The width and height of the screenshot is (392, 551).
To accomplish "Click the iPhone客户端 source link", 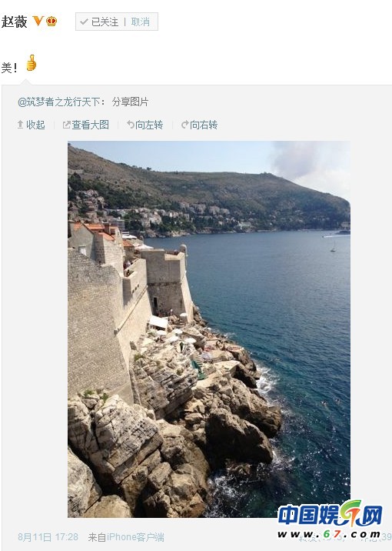I will tap(135, 537).
